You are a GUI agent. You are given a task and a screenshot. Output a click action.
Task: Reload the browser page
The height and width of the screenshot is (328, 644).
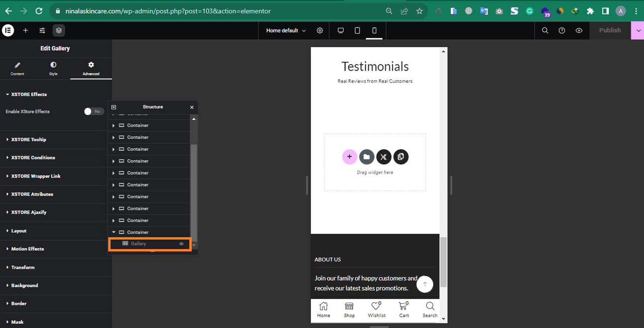[39, 11]
